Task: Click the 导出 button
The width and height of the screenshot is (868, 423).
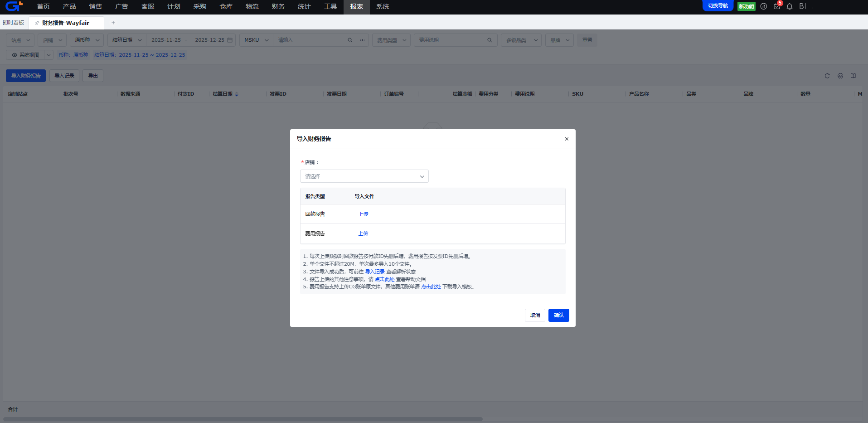Action: 93,76
